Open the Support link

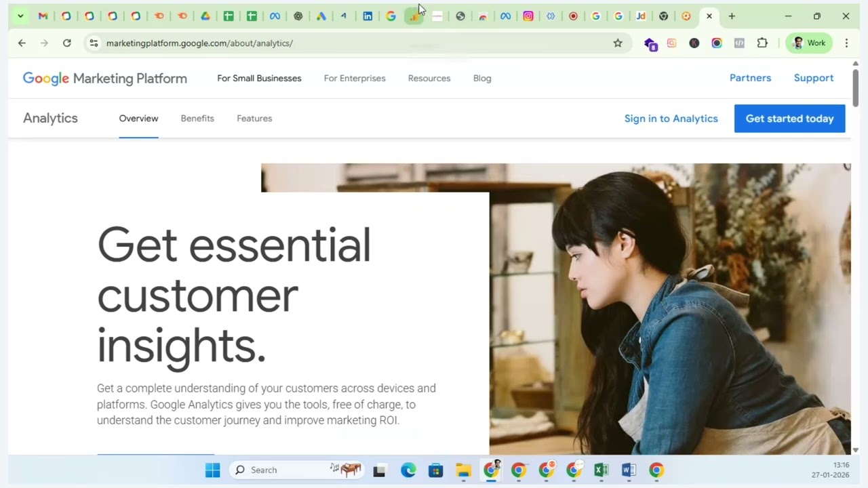pos(814,78)
